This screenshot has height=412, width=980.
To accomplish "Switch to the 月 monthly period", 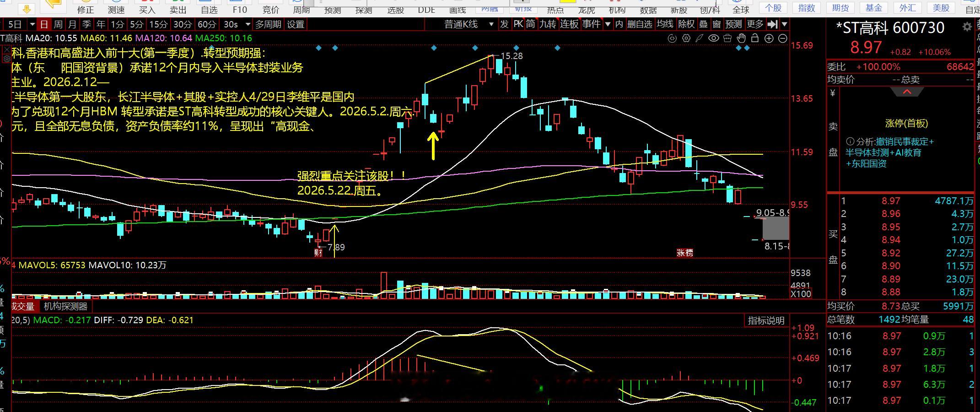I will point(72,24).
